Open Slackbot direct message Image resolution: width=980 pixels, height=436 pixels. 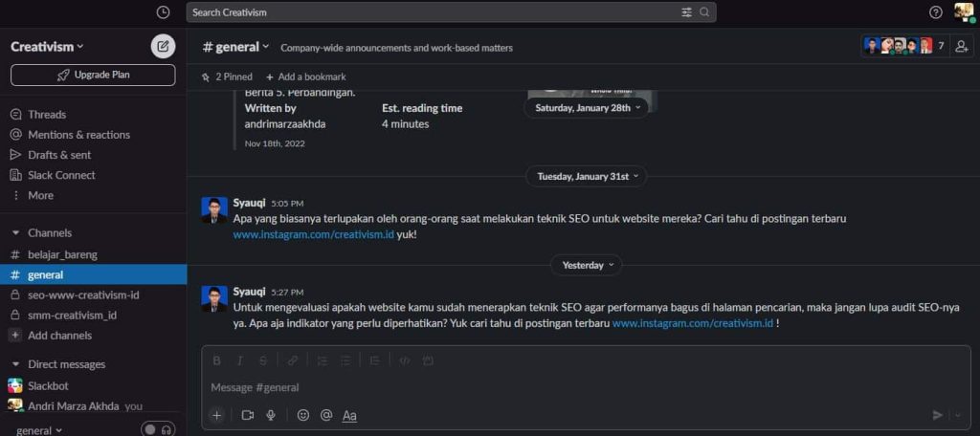pos(93,386)
